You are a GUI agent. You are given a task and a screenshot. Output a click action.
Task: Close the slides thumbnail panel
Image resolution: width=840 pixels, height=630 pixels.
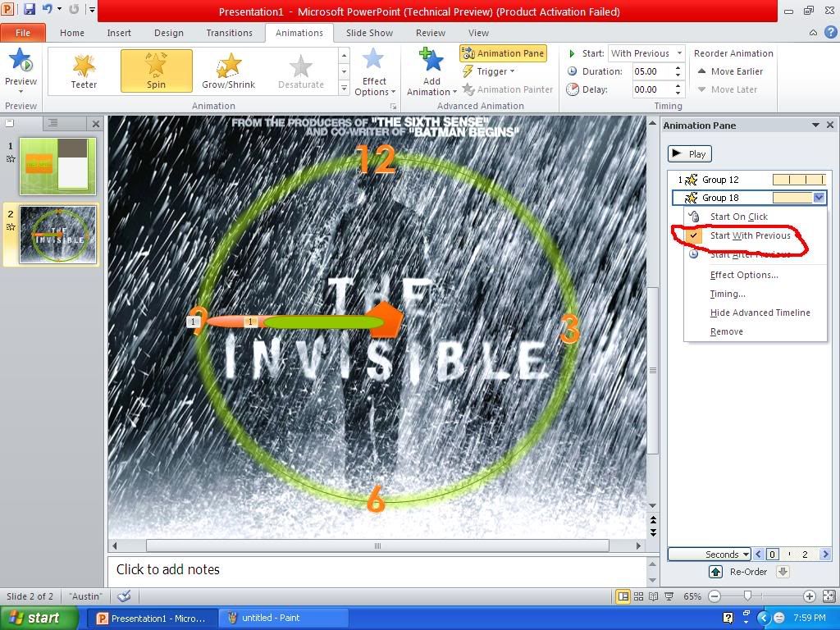click(x=95, y=124)
